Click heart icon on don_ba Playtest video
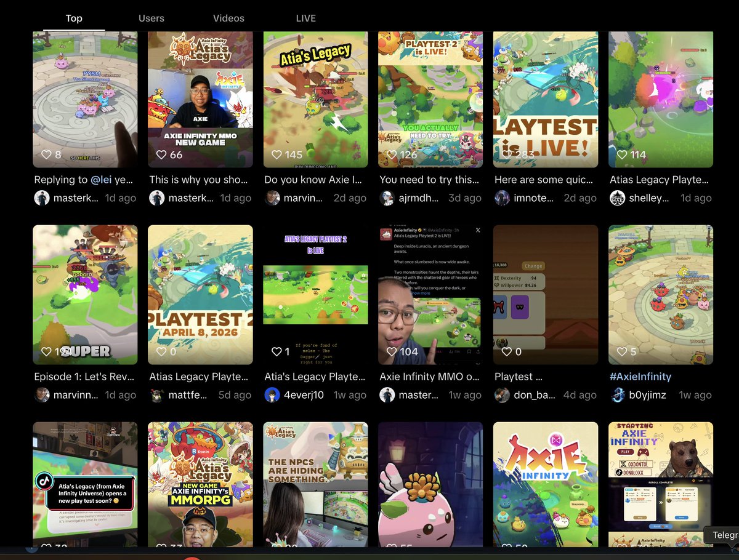The height and width of the screenshot is (560, 739). coord(507,351)
